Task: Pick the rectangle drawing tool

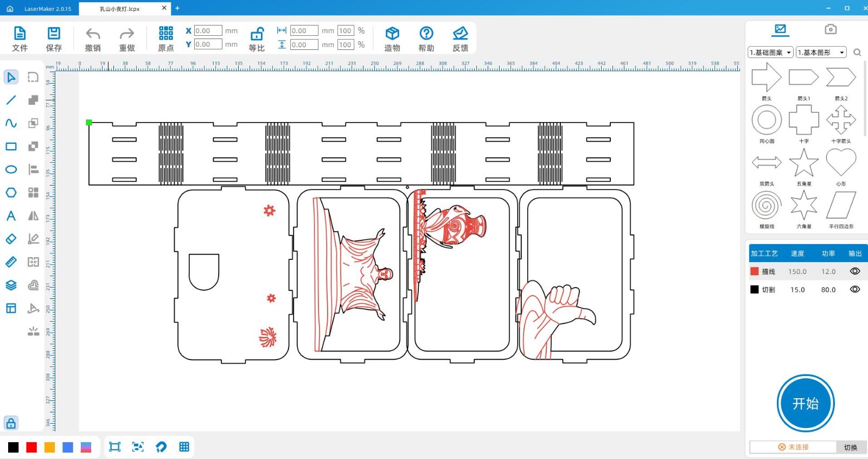Action: 11,146
